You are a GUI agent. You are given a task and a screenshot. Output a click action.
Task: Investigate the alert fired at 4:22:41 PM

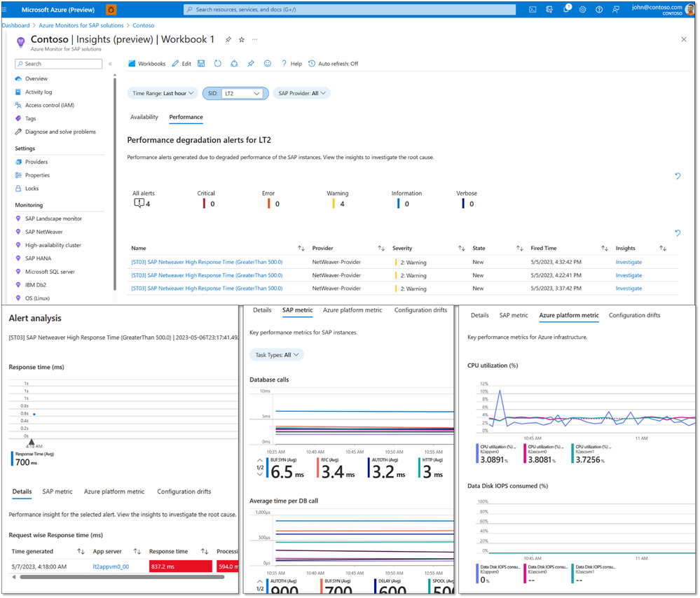[629, 275]
